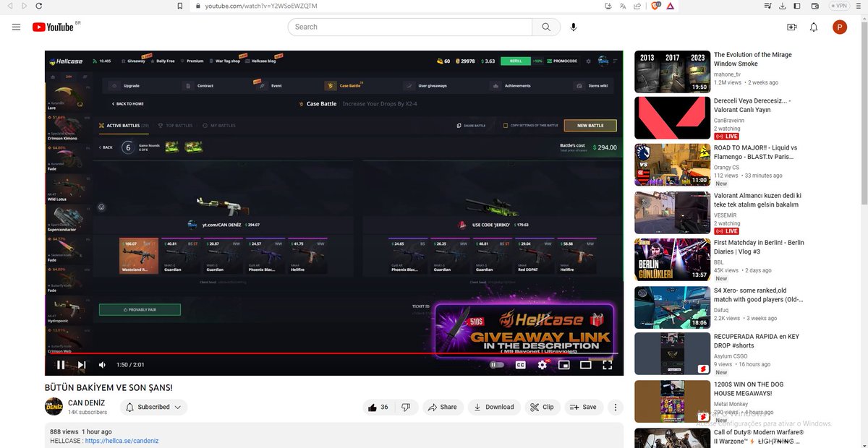
Task: Open ROAD TO MAJOR Liquid vs Flamengo thumbnail
Action: pyautogui.click(x=671, y=165)
